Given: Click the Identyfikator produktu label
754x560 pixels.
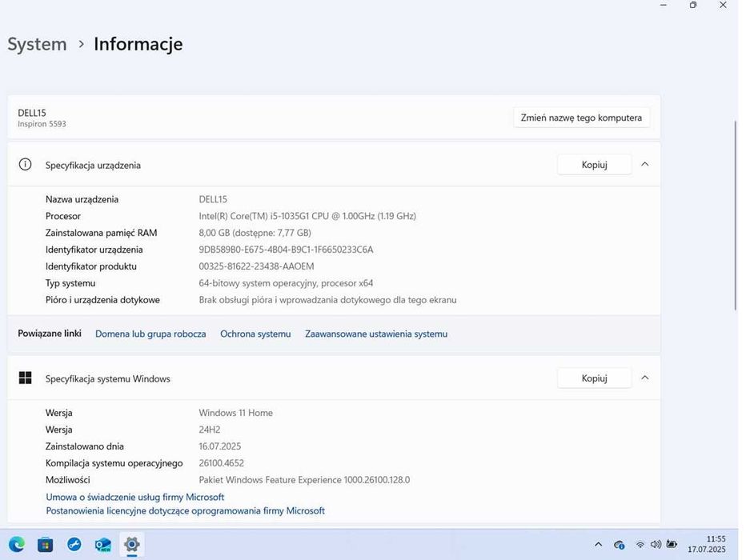Looking at the screenshot, I should pos(91,266).
